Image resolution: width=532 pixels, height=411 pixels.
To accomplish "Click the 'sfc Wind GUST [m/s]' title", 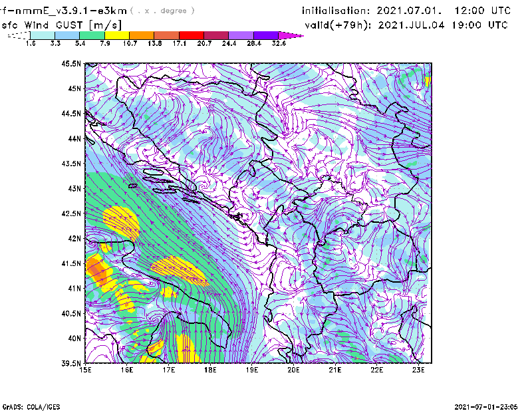I will pos(61,25).
